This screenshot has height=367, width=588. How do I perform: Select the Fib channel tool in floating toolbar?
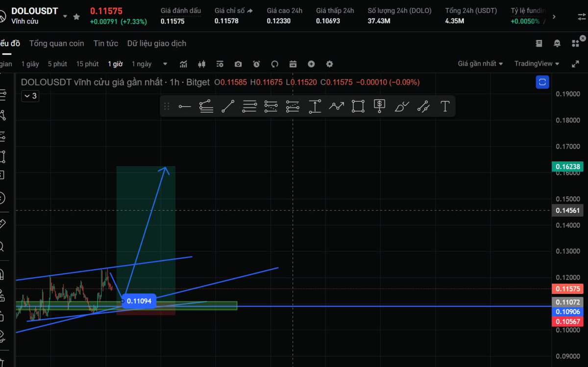(x=293, y=106)
